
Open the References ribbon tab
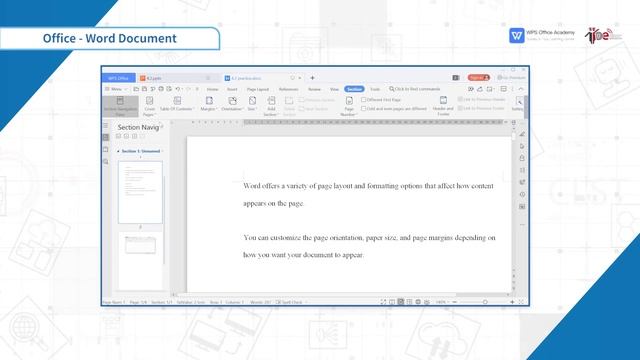point(288,89)
